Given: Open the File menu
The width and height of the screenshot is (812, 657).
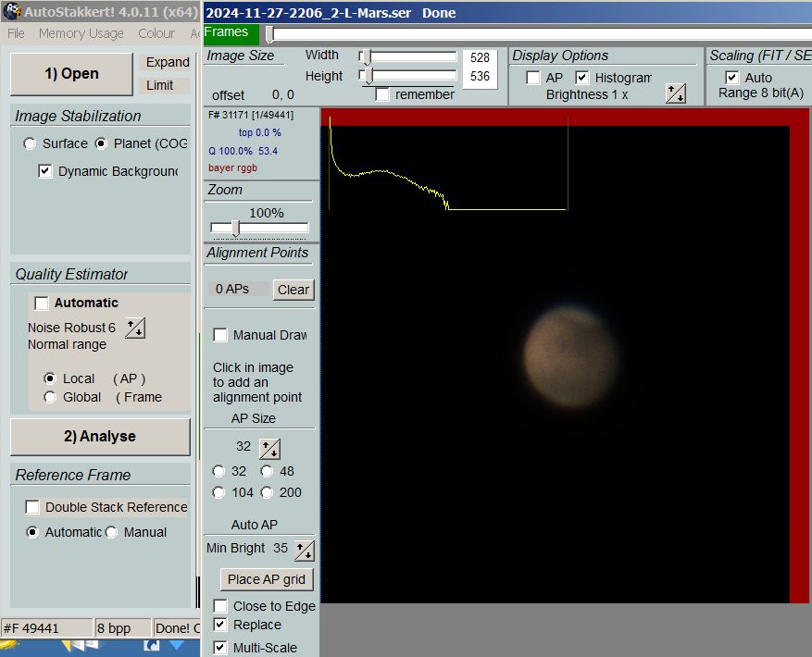Looking at the screenshot, I should [16, 33].
